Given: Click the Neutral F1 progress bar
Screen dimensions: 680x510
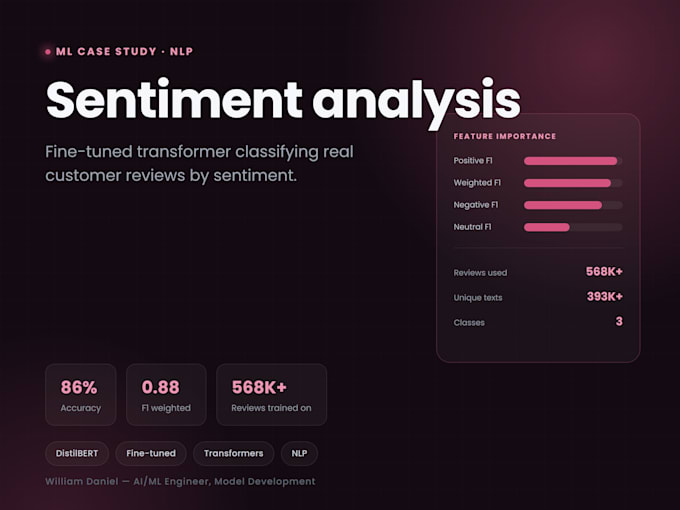Looking at the screenshot, I should tap(573, 228).
